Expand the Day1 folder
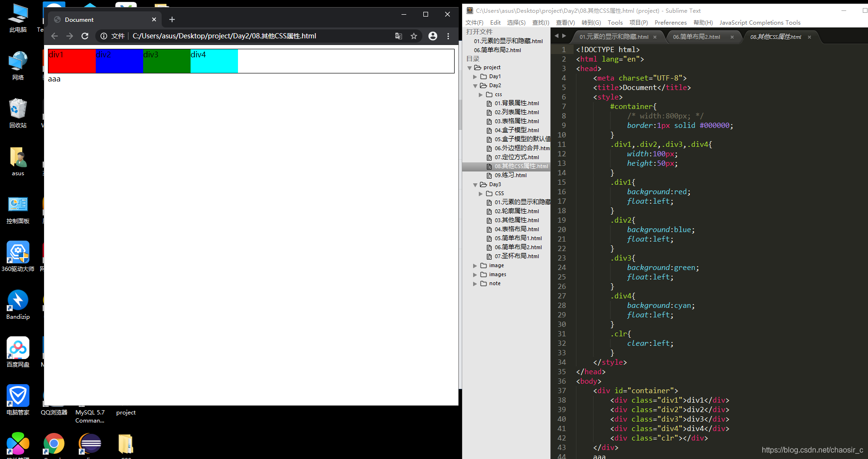The image size is (868, 459). click(x=475, y=77)
